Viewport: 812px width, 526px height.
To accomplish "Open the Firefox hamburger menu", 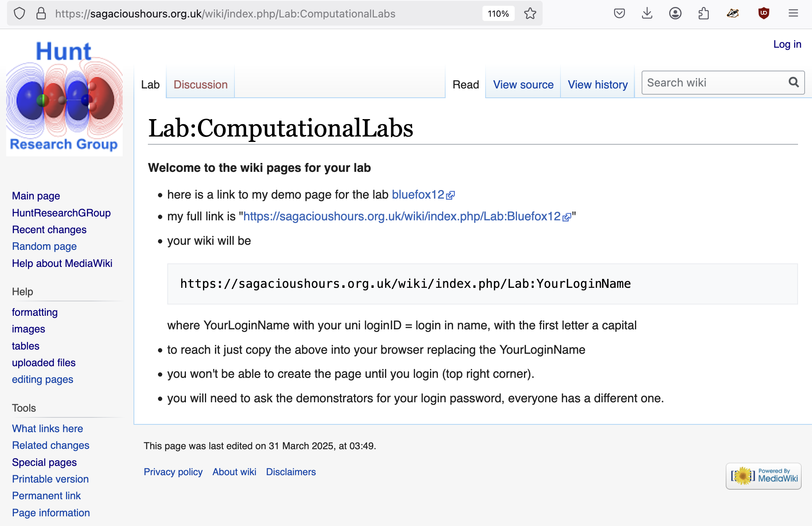I will 793,13.
